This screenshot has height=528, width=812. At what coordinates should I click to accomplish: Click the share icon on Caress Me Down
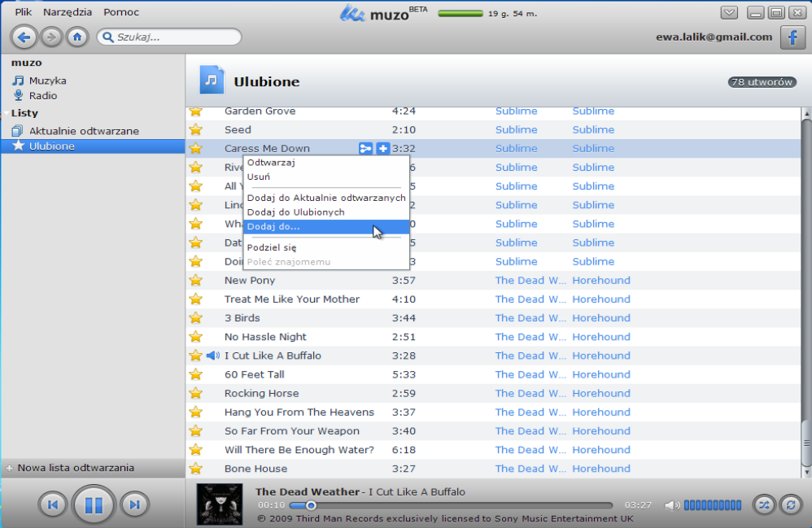(x=365, y=149)
